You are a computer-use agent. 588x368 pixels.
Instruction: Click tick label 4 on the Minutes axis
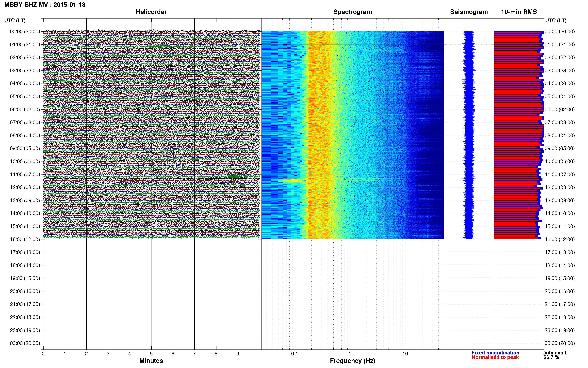click(130, 354)
